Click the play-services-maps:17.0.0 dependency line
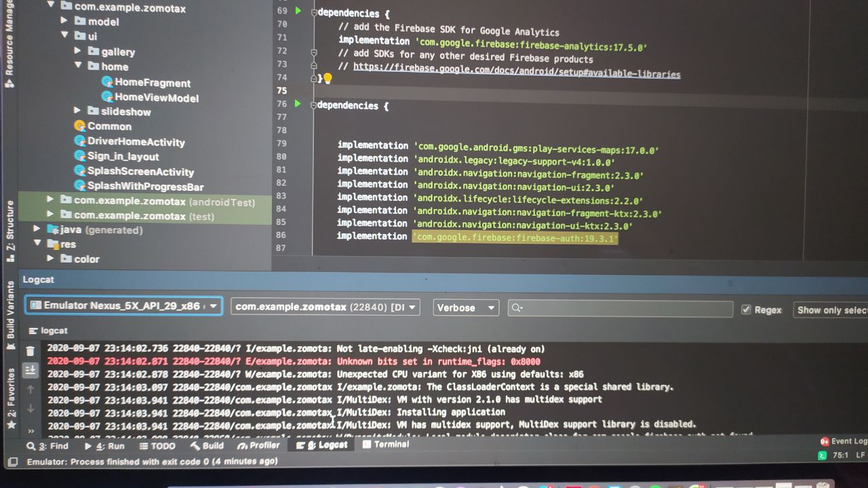This screenshot has width=868, height=488. point(498,147)
